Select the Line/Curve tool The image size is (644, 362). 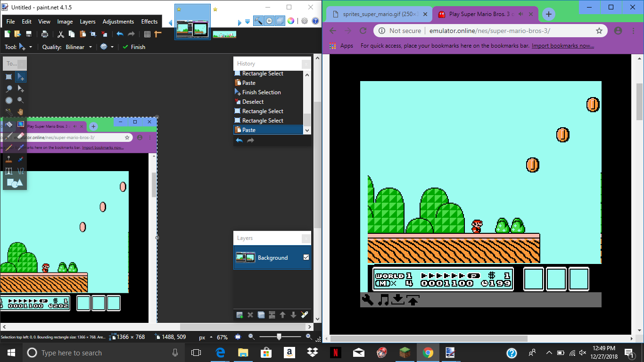pos(21,171)
